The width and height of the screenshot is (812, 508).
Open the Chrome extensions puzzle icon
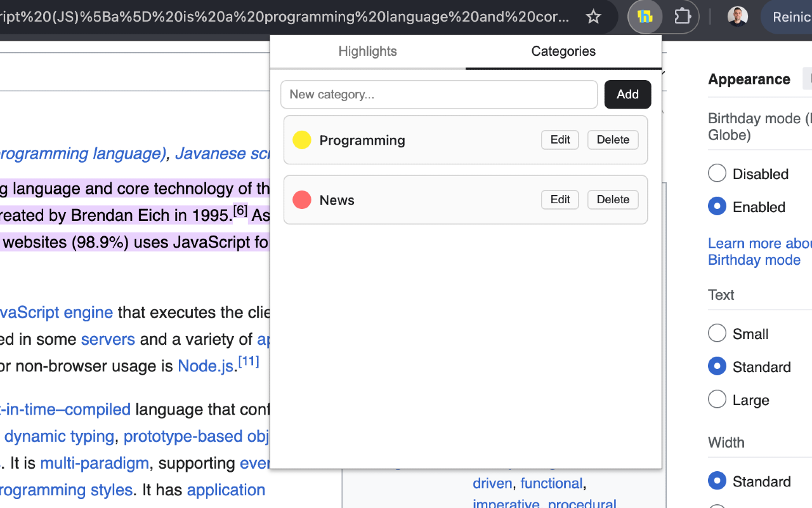click(x=682, y=17)
